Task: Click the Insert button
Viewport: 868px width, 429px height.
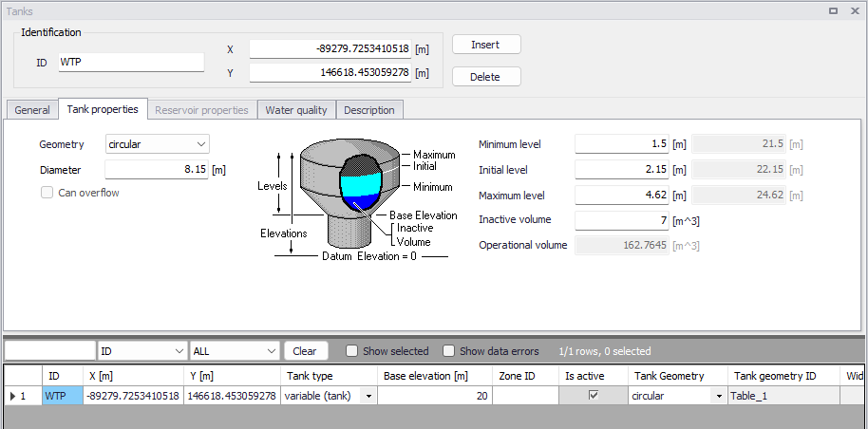Action: tap(486, 45)
